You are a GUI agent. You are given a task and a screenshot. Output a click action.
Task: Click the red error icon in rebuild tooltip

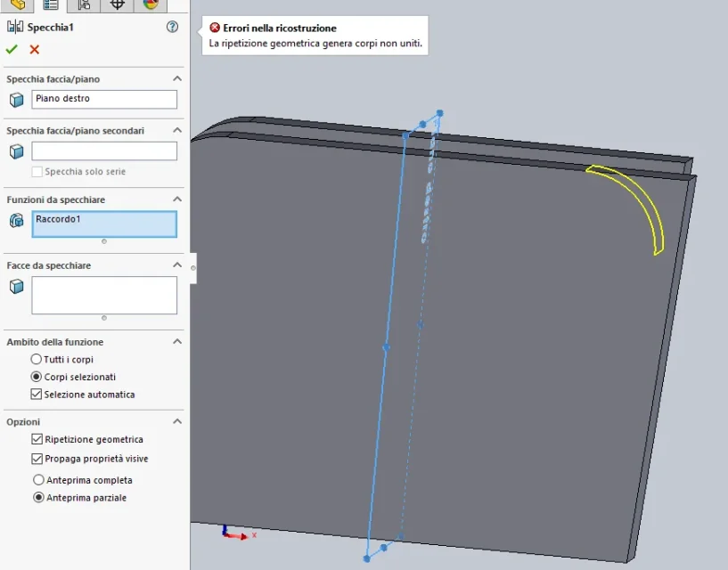[215, 28]
